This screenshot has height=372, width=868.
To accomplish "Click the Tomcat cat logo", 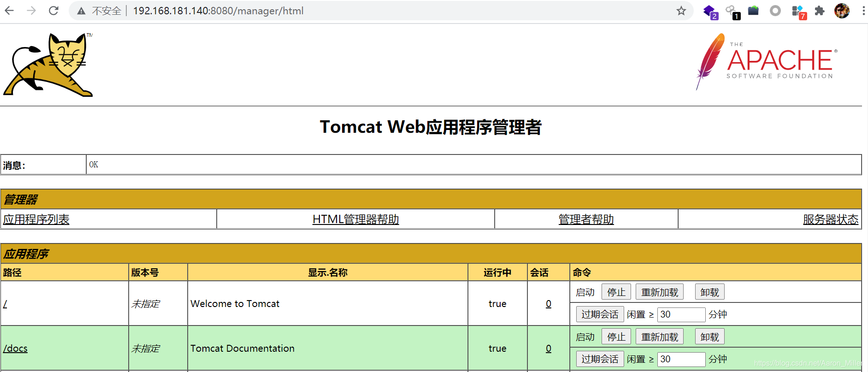I will point(48,65).
